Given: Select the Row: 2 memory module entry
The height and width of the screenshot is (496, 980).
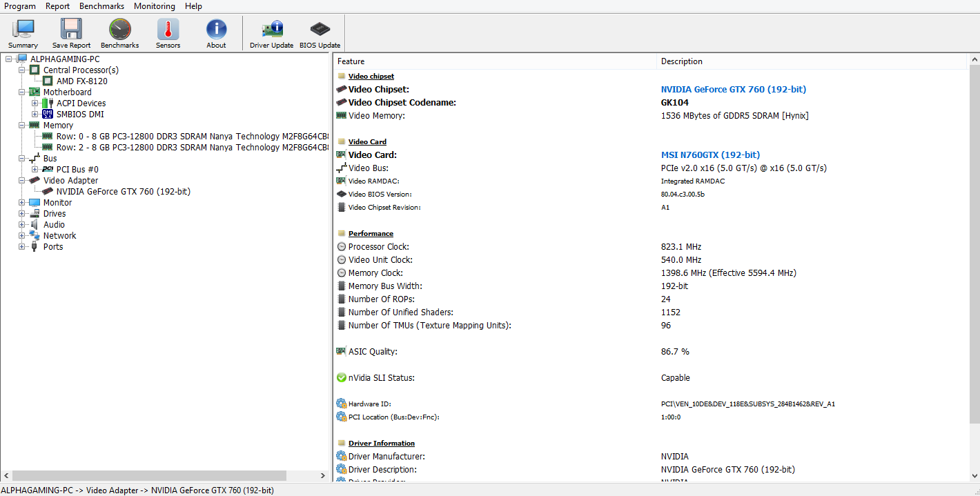Looking at the screenshot, I should pyautogui.click(x=193, y=147).
